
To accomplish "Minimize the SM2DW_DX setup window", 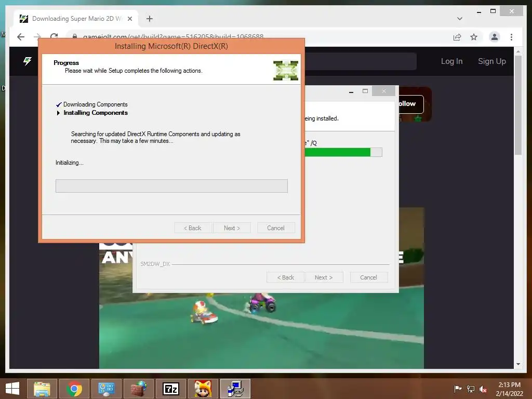I will (351, 91).
